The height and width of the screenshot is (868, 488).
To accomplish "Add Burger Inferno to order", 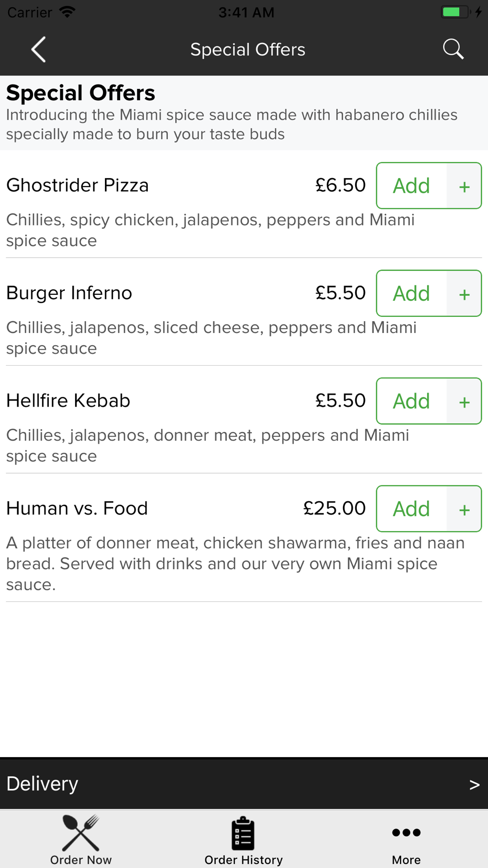I will [411, 294].
